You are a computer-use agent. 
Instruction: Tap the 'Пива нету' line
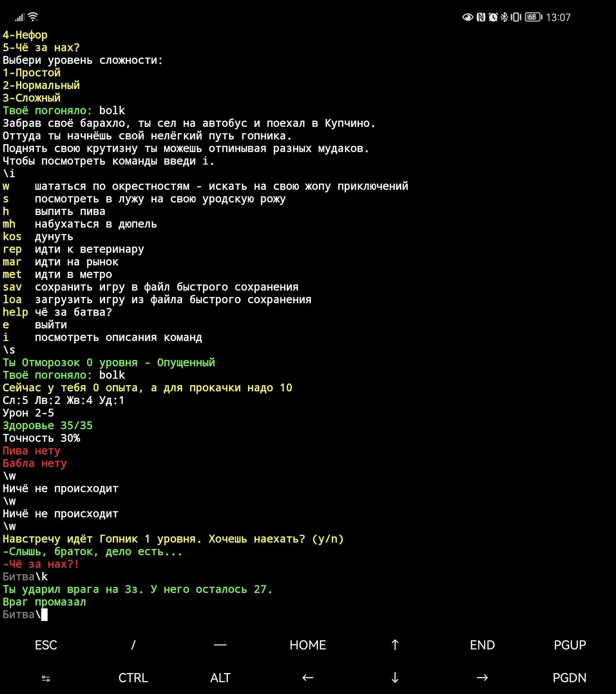[32, 450]
